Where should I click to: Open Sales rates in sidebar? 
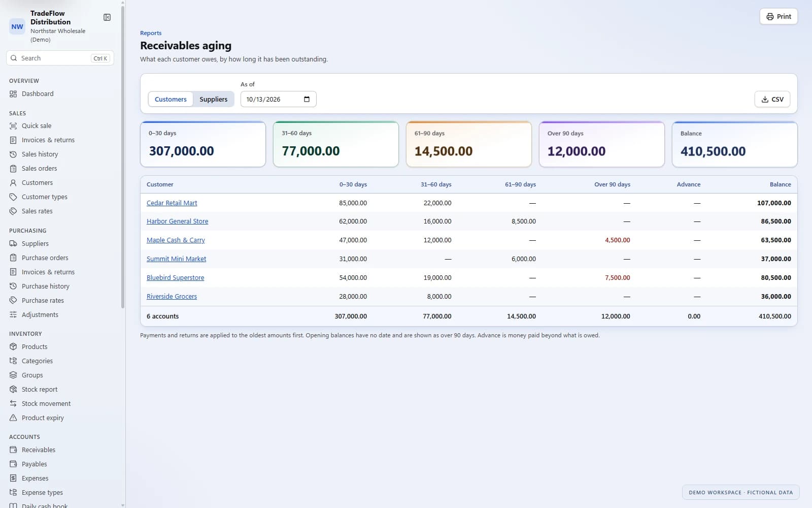37,211
